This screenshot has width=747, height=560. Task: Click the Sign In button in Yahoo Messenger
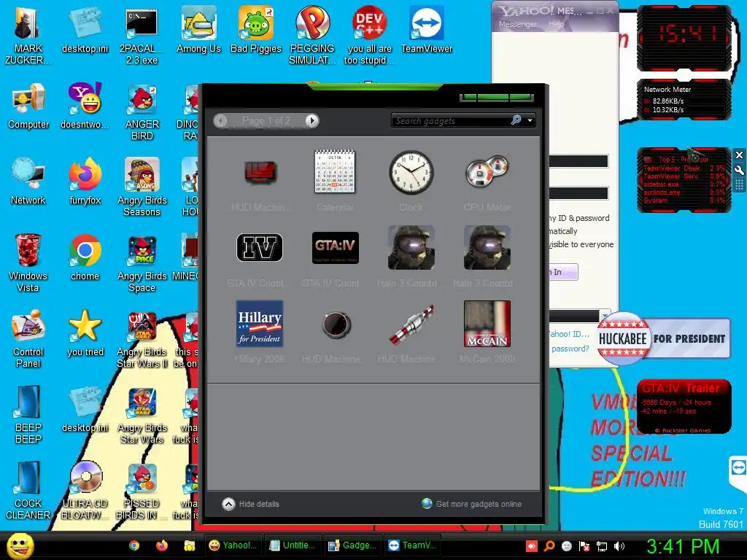coord(562,272)
